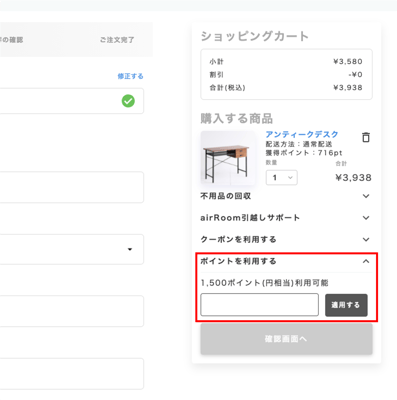The height and width of the screenshot is (400, 397).
Task: Click the 確認画面へ button
Action: pos(286,339)
